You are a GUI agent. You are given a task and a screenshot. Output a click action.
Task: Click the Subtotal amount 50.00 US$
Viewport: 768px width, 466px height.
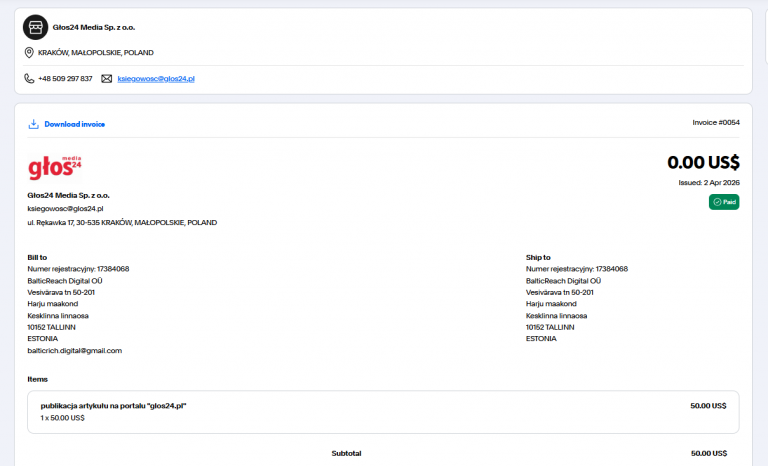coord(709,453)
